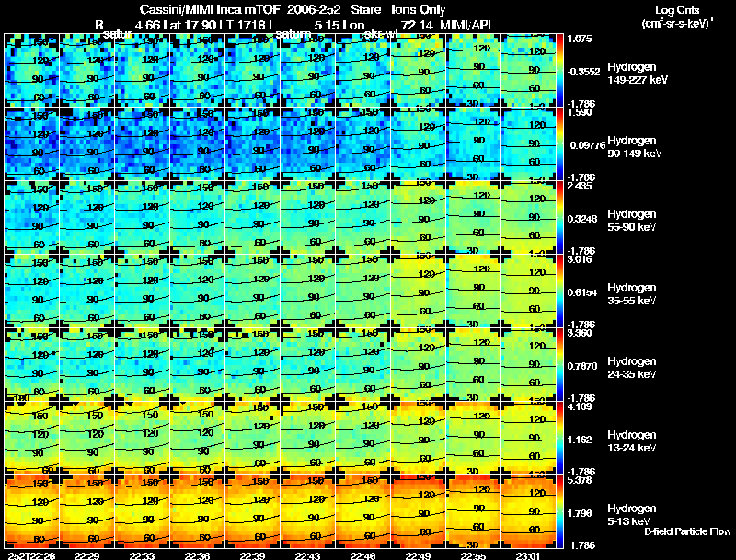
Task: Click the 'MIMI/APL' header text
Action: click(467, 25)
